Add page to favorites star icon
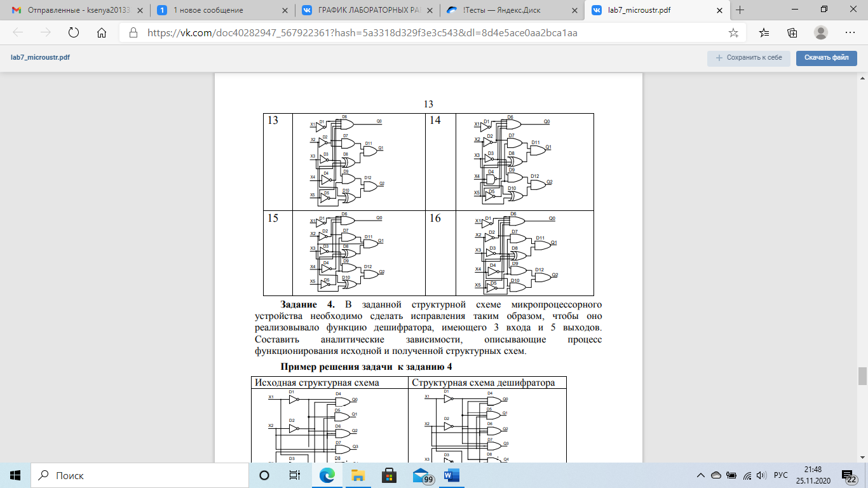This screenshot has height=488, width=868. (x=733, y=33)
